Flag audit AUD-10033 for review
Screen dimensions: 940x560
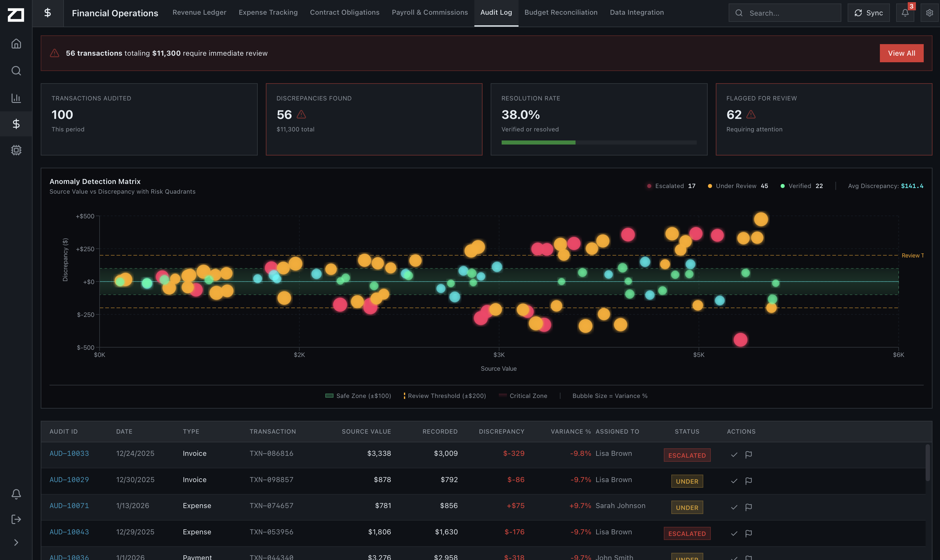coord(749,455)
